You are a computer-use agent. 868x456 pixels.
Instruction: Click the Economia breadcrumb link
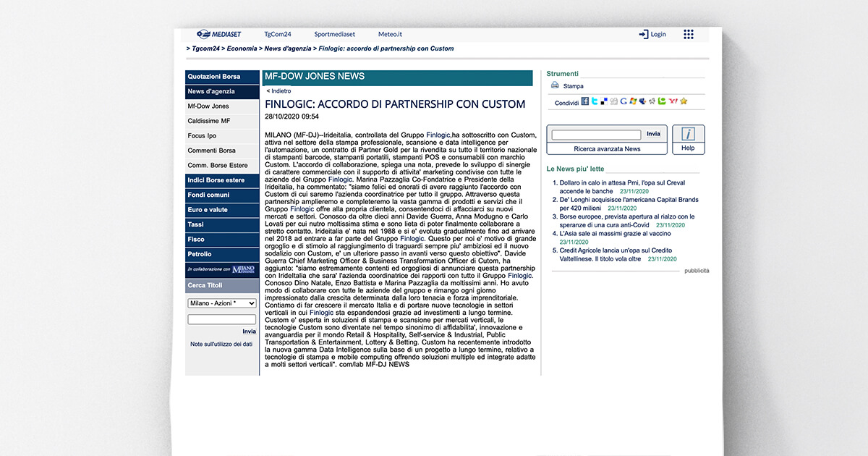[x=242, y=48]
